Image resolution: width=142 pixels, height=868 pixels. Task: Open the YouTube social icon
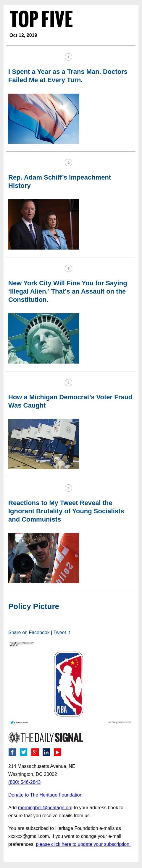pyautogui.click(x=58, y=752)
